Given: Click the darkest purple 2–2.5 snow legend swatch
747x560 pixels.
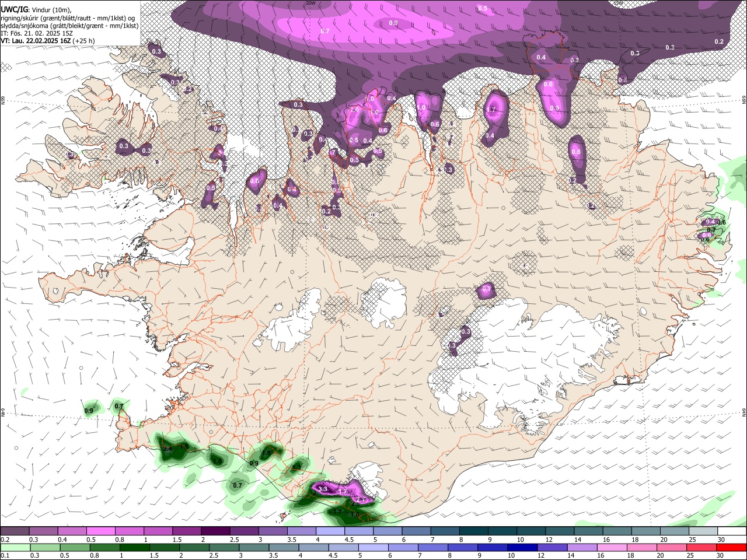Looking at the screenshot, I should (215, 531).
